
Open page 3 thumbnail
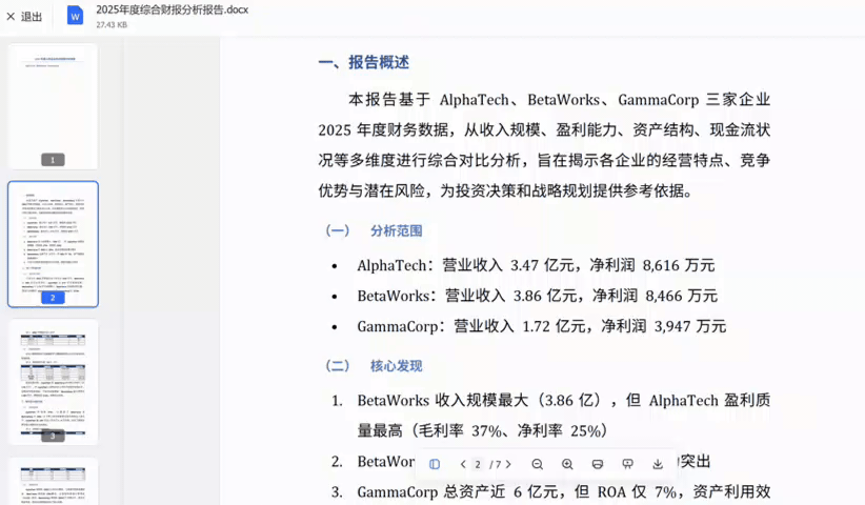click(x=53, y=382)
